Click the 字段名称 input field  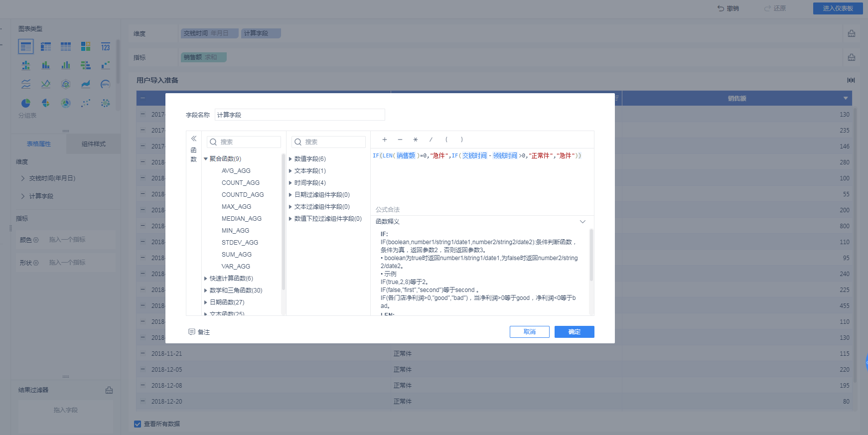coord(300,115)
